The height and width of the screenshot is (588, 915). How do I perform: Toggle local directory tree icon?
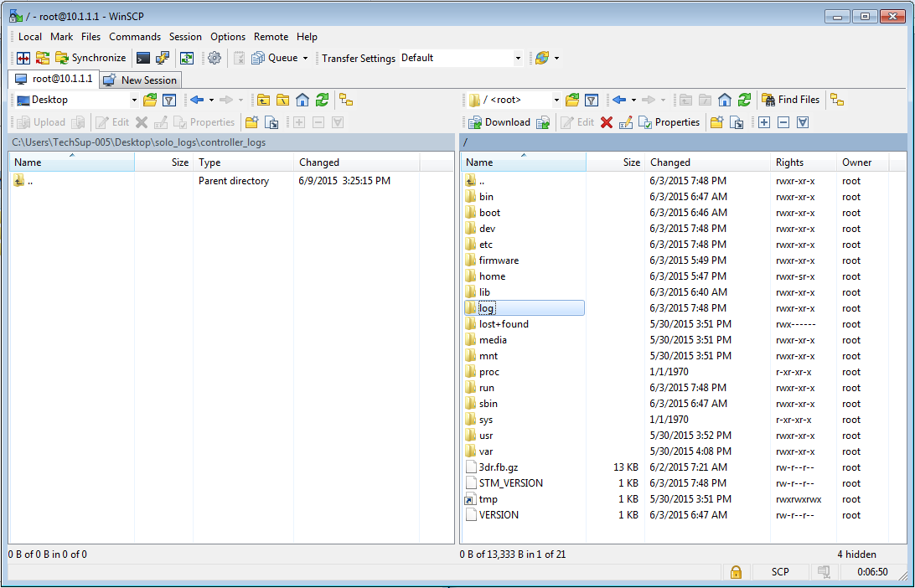coord(346,101)
